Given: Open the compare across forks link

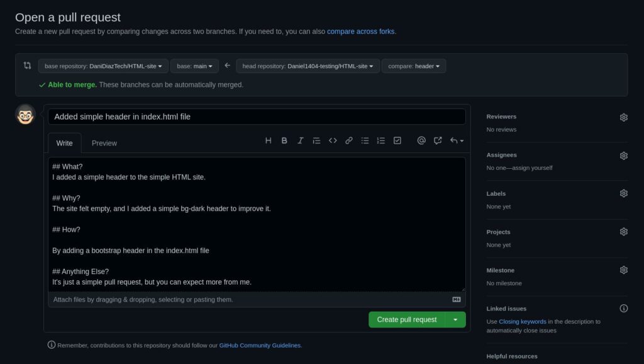Looking at the screenshot, I should 360,31.
